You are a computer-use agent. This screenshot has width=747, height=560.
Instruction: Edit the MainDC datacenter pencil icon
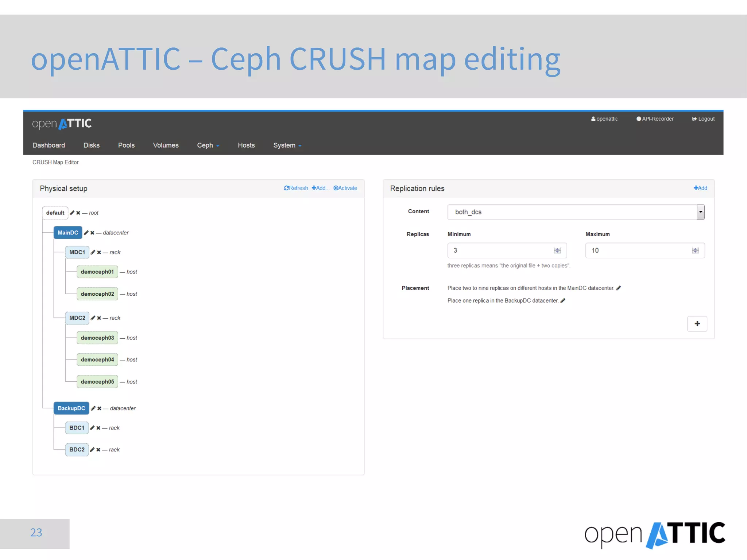click(86, 233)
